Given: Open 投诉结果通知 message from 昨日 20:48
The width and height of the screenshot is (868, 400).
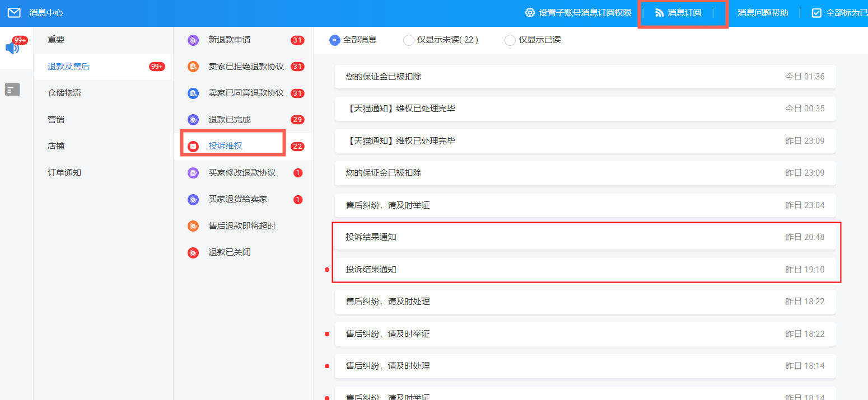Looking at the screenshot, I should tap(585, 237).
